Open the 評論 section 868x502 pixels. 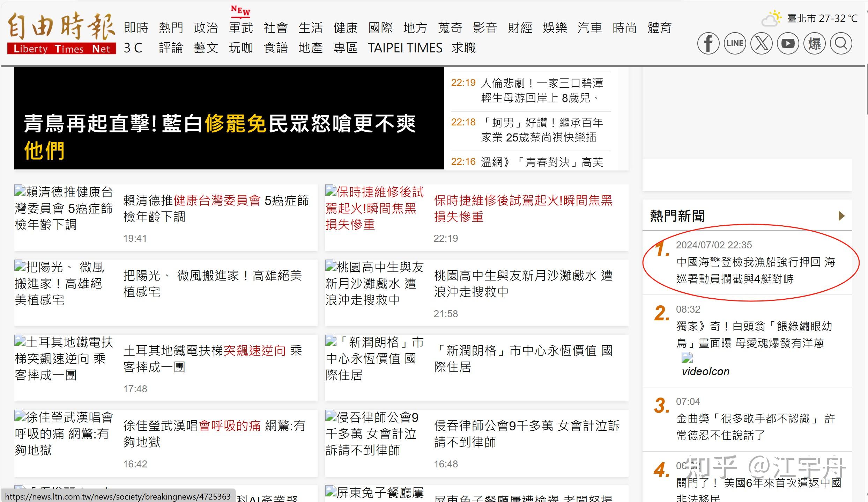pos(171,48)
